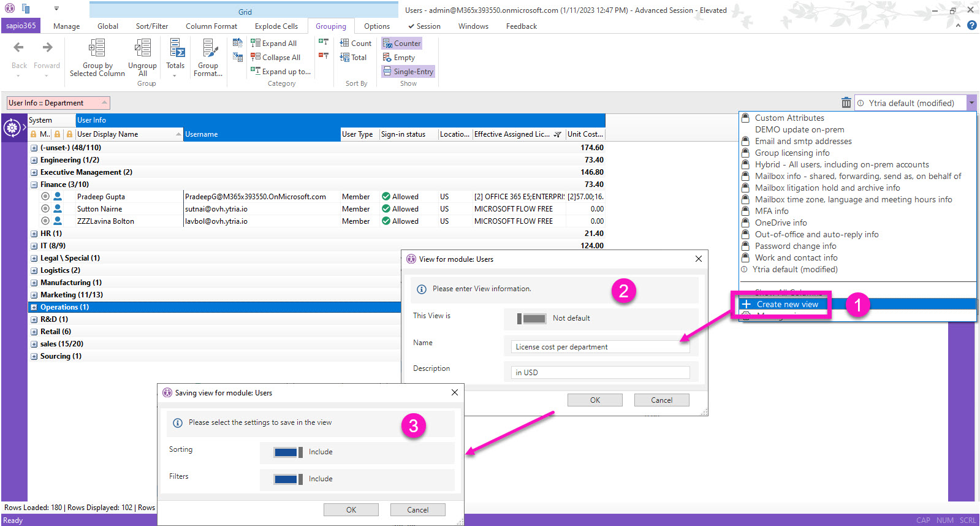
Task: Toggle the Empty show option
Action: 398,57
